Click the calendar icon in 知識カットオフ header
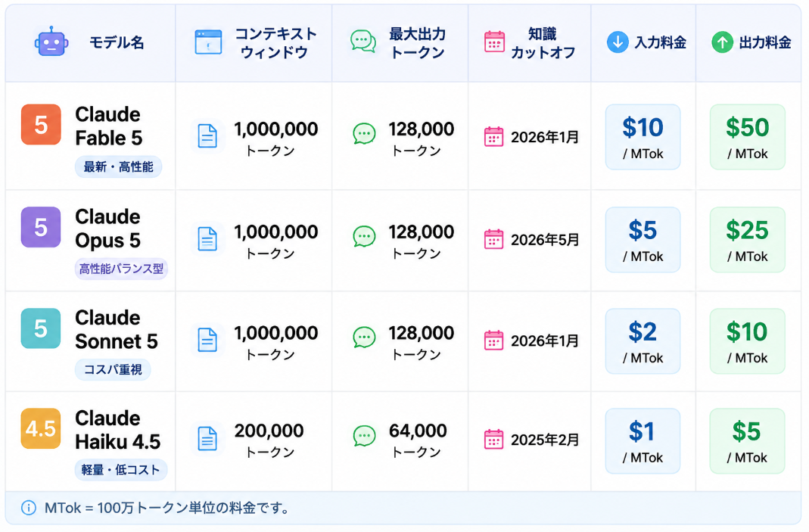Viewport: 809px width, 532px height. [x=494, y=42]
